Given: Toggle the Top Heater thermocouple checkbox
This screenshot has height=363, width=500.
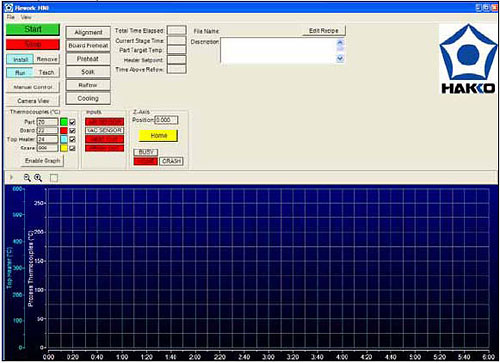Looking at the screenshot, I should tap(72, 139).
